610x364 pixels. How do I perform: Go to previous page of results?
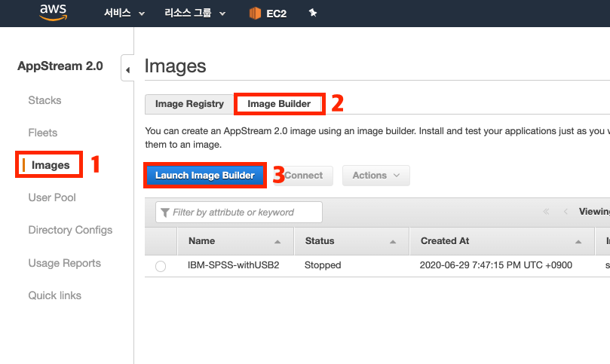[x=566, y=212]
